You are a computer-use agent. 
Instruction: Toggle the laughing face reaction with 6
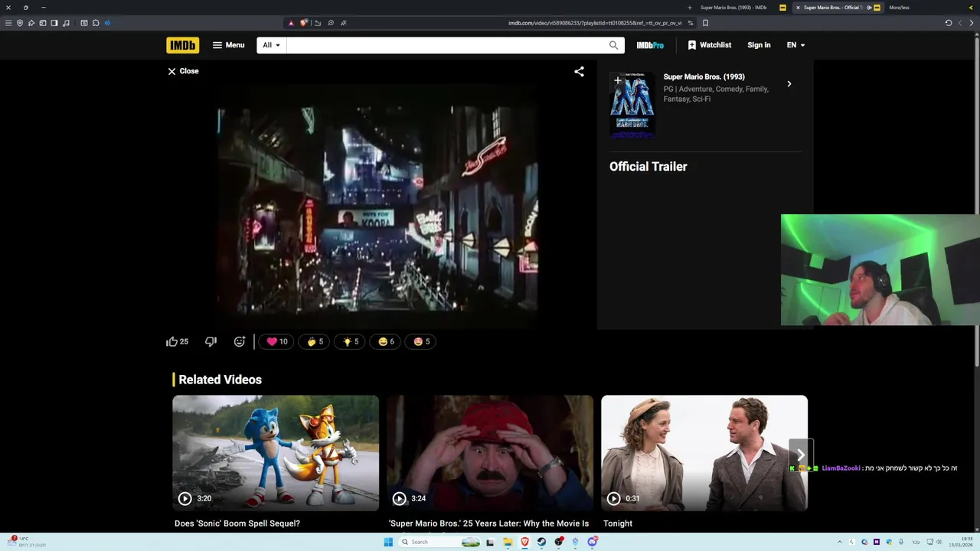point(386,341)
